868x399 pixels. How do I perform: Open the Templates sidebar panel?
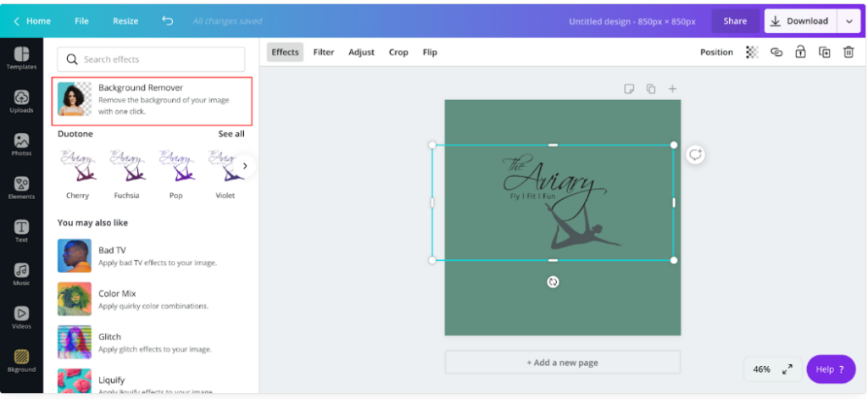tap(21, 58)
